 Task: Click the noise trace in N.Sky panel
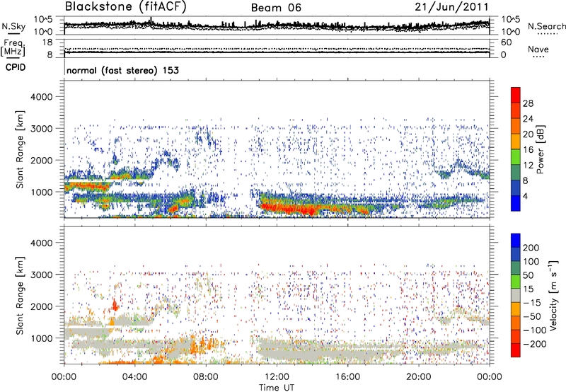tap(277, 25)
